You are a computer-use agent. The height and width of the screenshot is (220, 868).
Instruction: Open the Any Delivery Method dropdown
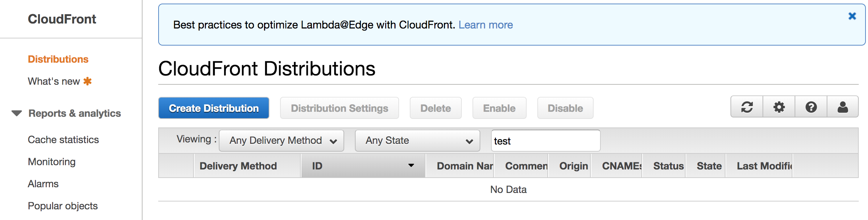click(281, 141)
